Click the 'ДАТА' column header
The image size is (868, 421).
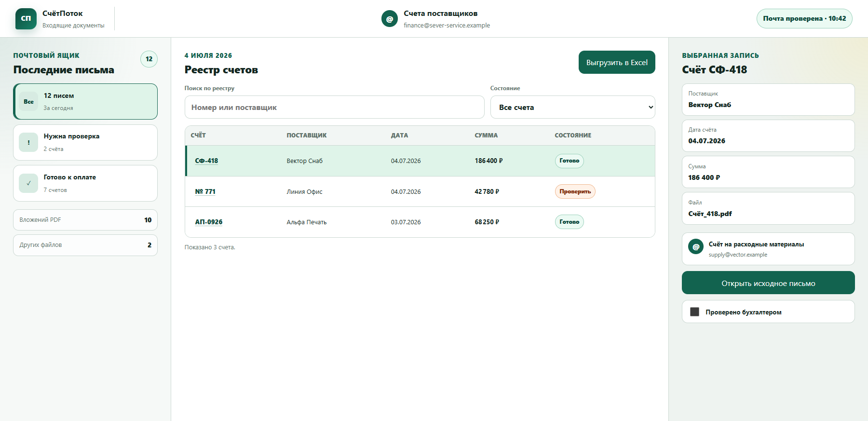tap(399, 136)
